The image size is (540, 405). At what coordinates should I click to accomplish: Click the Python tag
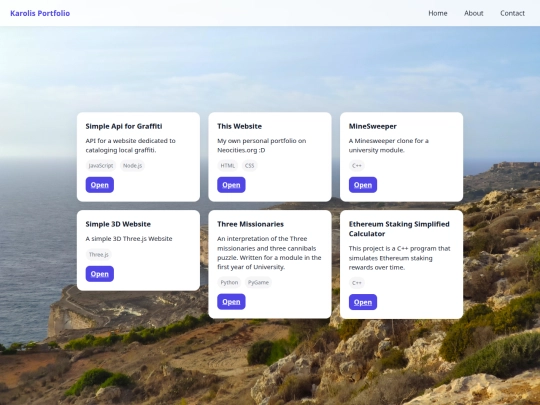(x=229, y=282)
